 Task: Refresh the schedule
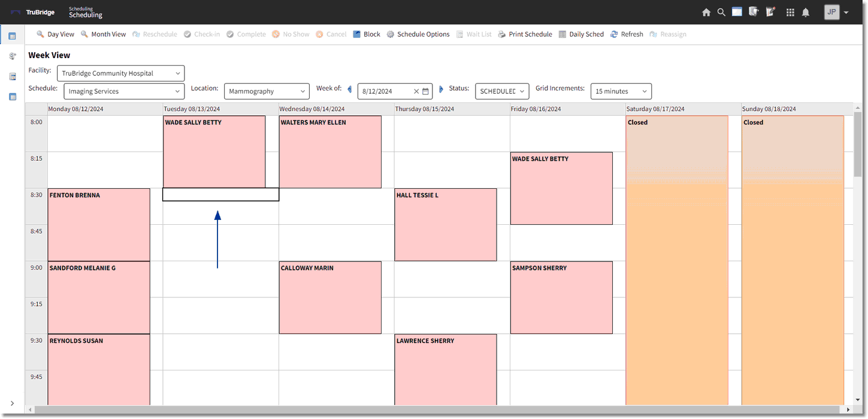(627, 34)
